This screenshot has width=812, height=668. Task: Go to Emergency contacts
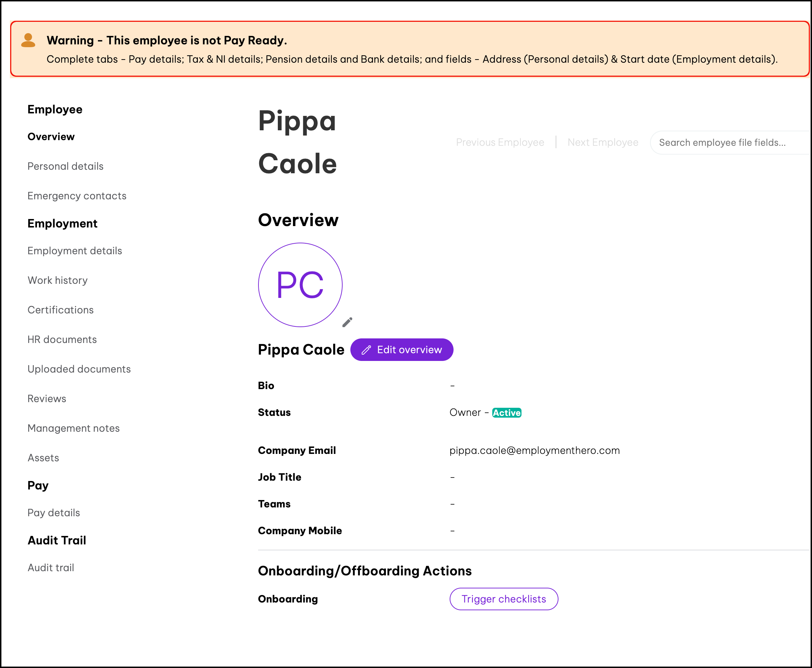tap(77, 196)
